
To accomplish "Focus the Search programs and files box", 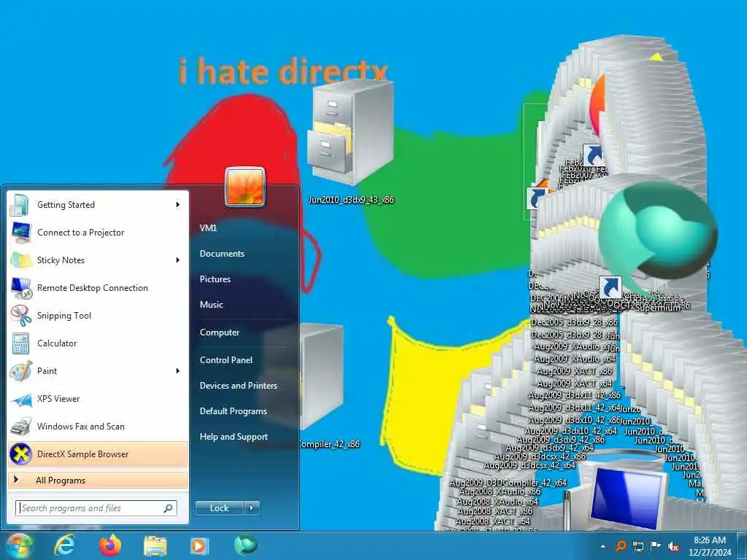I will click(x=96, y=508).
